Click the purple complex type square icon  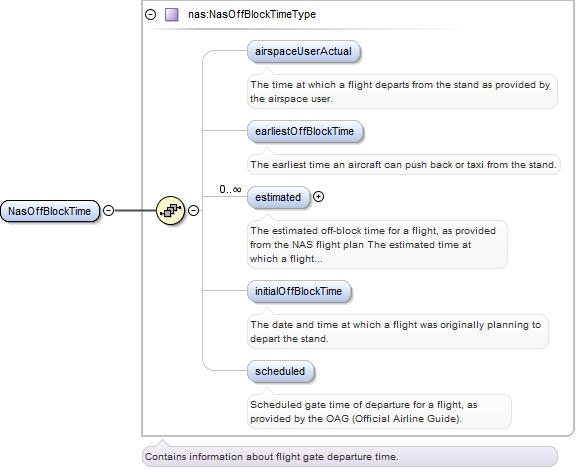[x=172, y=14]
